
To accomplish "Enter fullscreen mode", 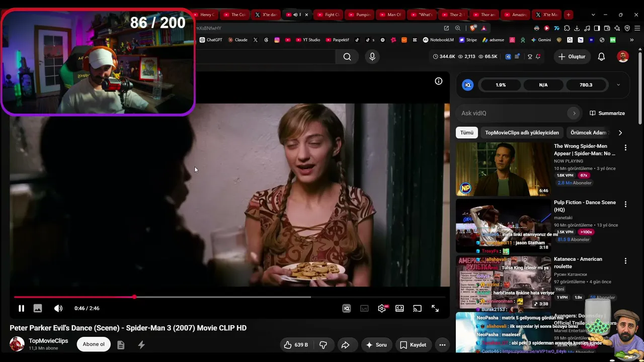I will 435,309.
